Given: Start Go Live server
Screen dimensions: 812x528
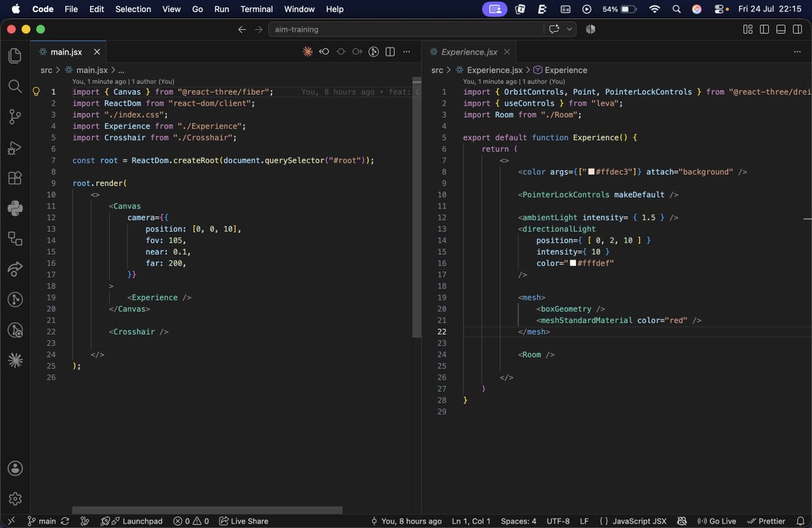Looking at the screenshot, I should tap(717, 521).
